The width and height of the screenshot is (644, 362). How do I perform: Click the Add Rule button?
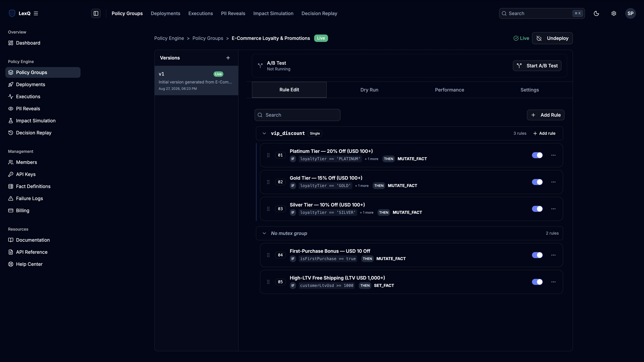coord(546,115)
